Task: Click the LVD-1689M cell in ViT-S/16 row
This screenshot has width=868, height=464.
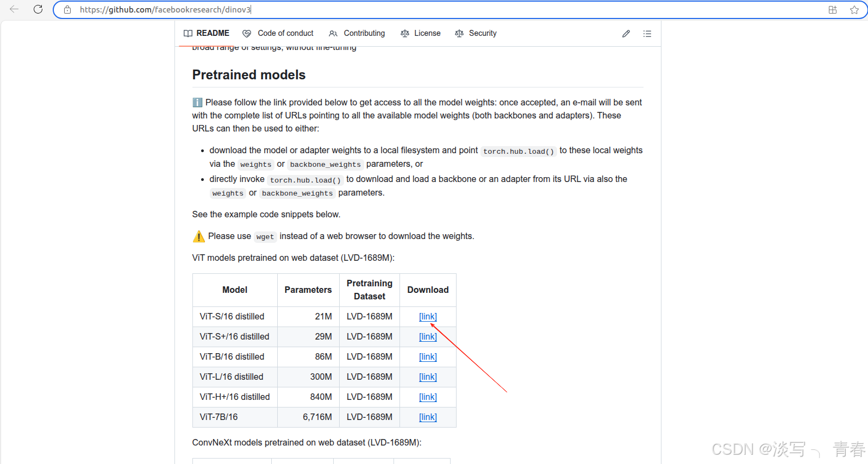Action: tap(370, 317)
